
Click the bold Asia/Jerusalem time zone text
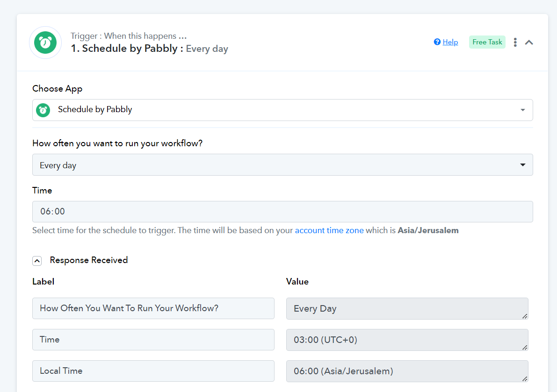point(428,230)
